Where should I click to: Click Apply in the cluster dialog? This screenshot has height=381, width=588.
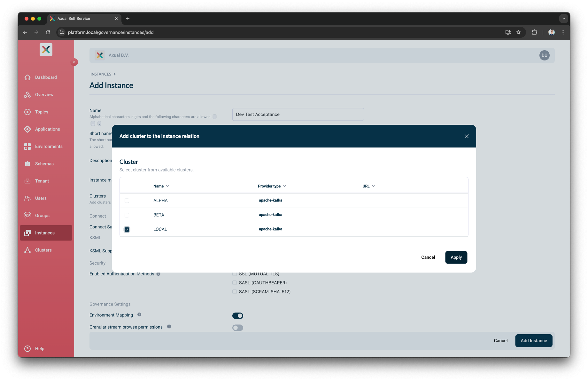pos(456,257)
